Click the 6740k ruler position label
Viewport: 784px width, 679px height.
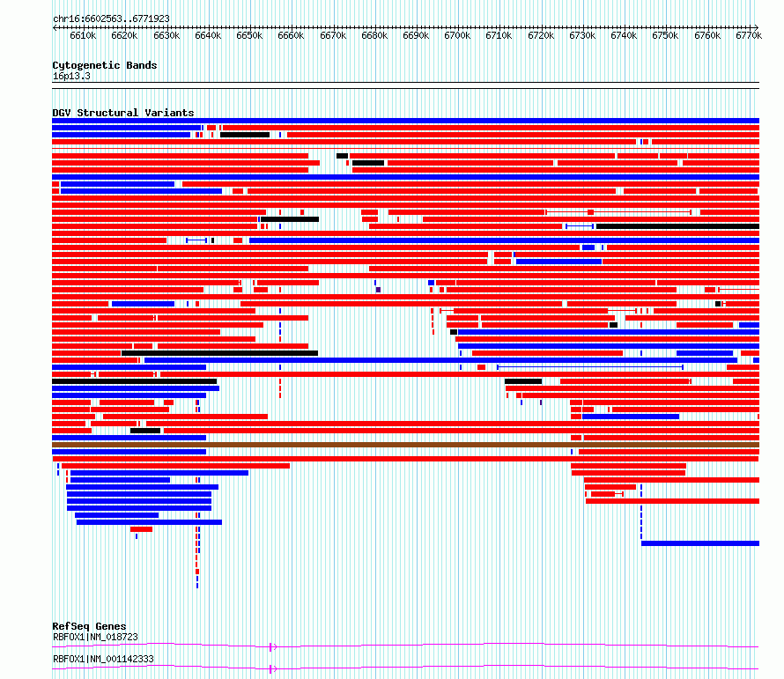point(624,35)
